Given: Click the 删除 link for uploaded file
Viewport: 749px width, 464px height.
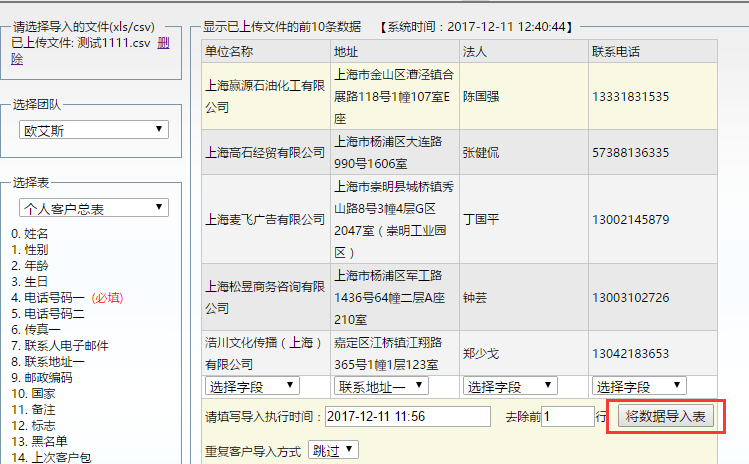Looking at the screenshot, I should [162, 43].
